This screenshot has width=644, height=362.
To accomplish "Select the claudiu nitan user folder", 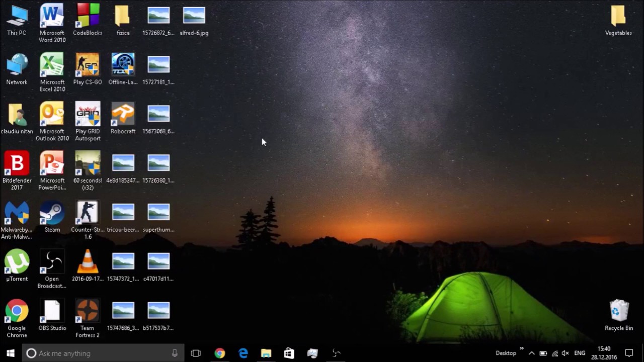I will coord(17,119).
